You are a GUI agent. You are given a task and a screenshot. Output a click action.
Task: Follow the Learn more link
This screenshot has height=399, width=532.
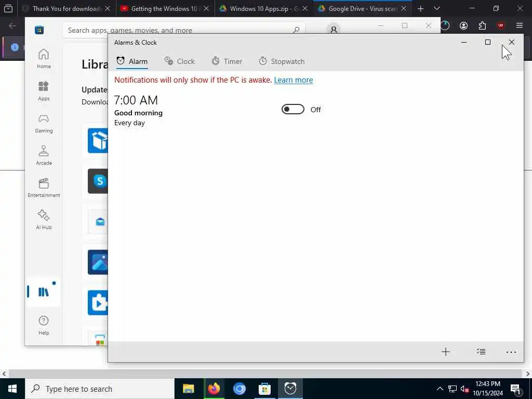click(x=294, y=80)
